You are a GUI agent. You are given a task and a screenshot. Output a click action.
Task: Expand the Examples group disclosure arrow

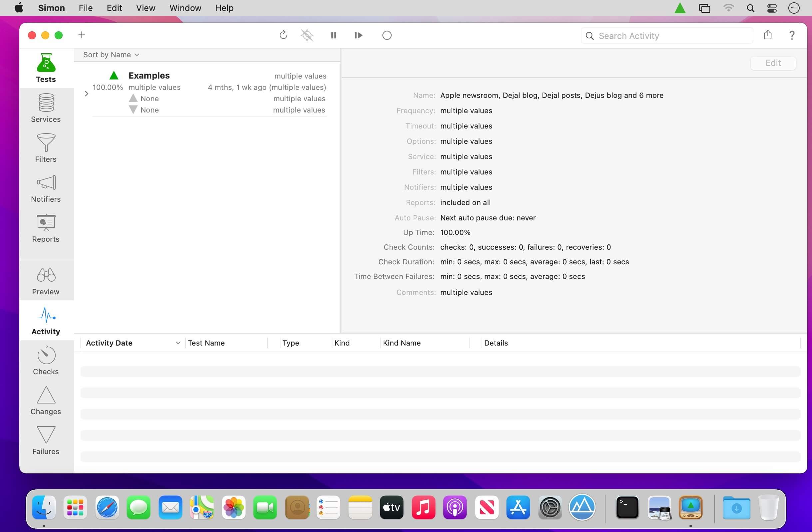pos(86,94)
